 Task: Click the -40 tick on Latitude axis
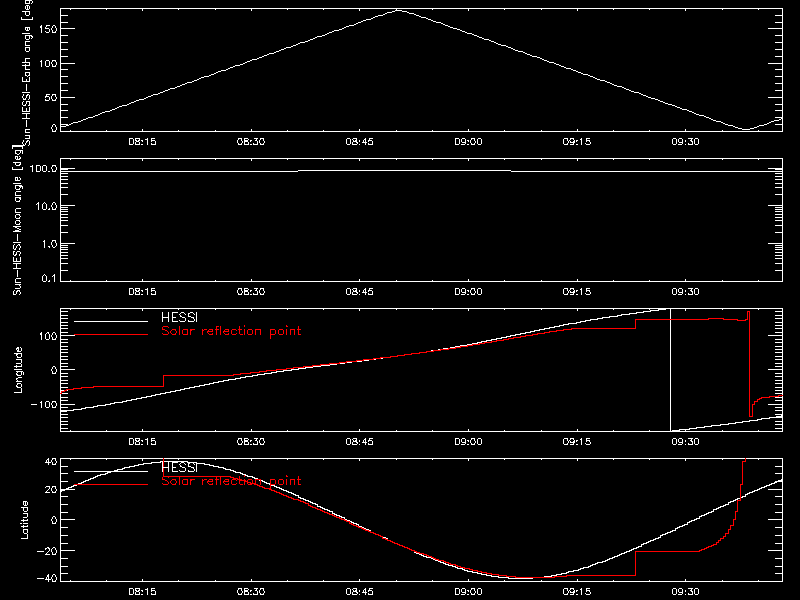tap(48, 579)
